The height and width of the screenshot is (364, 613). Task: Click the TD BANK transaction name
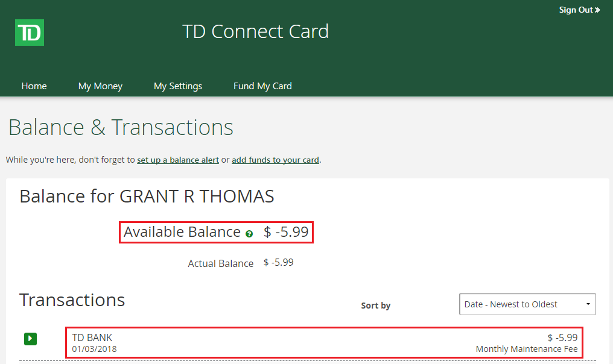tap(92, 337)
